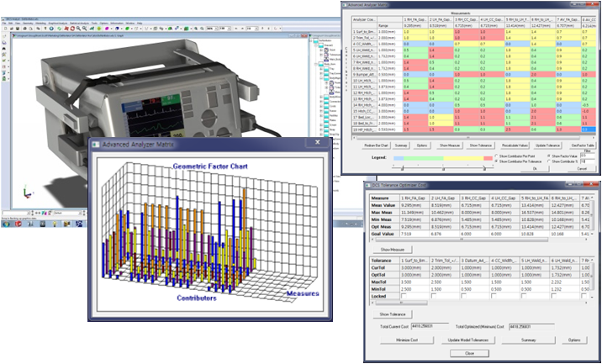Select Show Contributor Per Tolerance radio button
Viewport: 602px width, 364px height.
point(496,161)
